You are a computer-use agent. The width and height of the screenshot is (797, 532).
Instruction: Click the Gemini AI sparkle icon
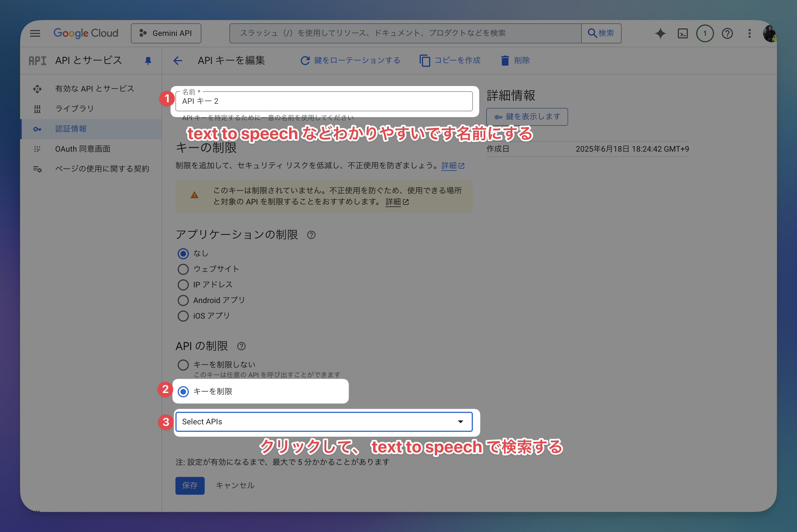click(x=660, y=33)
